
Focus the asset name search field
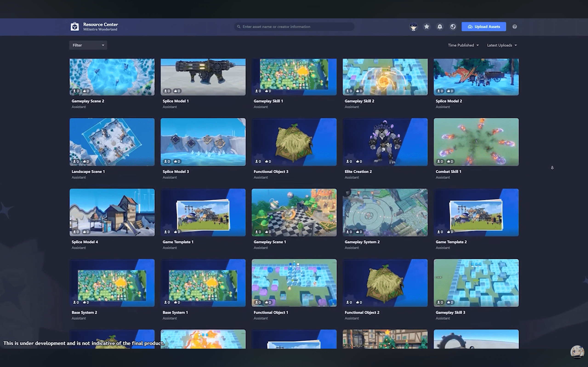[294, 27]
